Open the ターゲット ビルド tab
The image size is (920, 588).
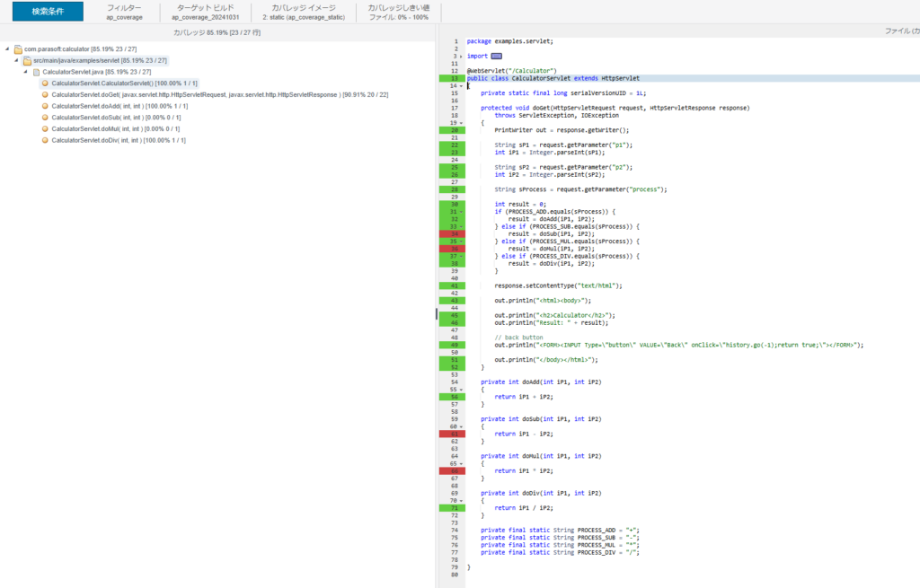204,12
